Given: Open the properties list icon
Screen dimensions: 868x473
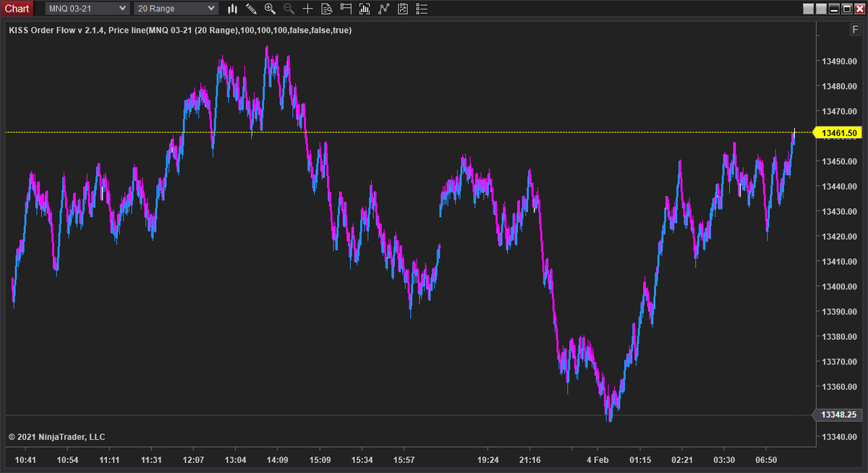Looking at the screenshot, I should click(421, 9).
